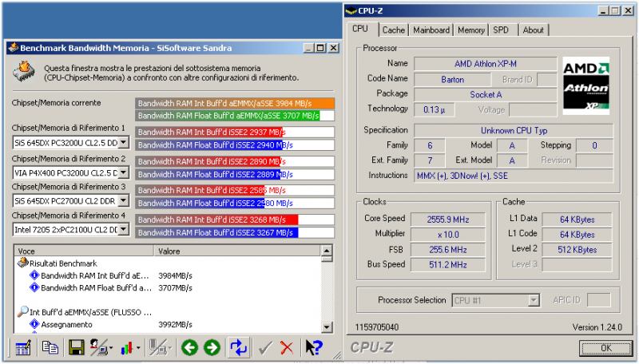
Task: Save benchmark results with floppy disk icon
Action: point(76,348)
